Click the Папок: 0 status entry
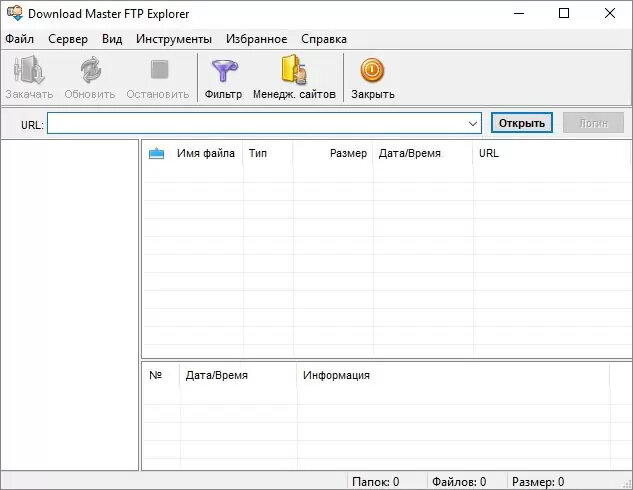633x490 pixels. (x=375, y=482)
